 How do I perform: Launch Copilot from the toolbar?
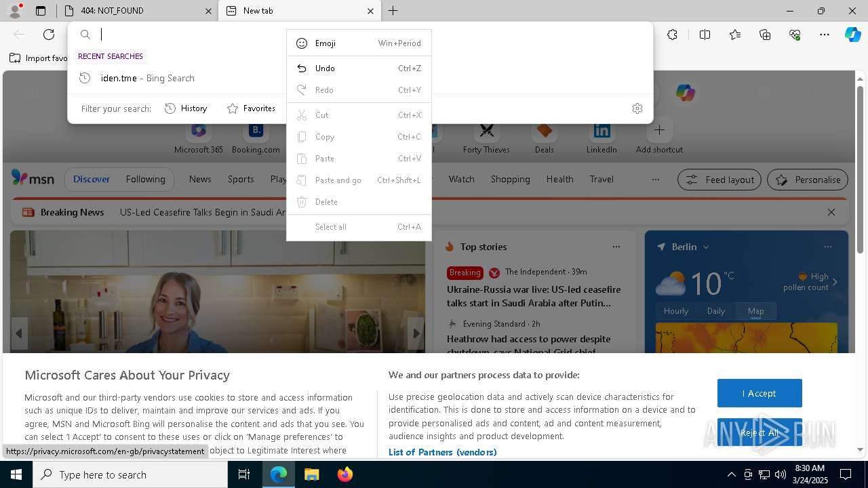coord(852,35)
